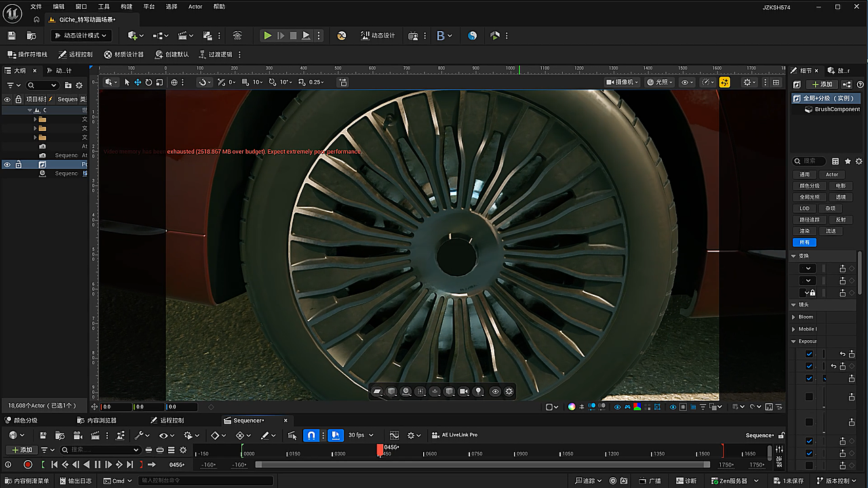868x488 pixels.
Task: Open the 30 fps frame rate dropdown
Action: pos(361,435)
